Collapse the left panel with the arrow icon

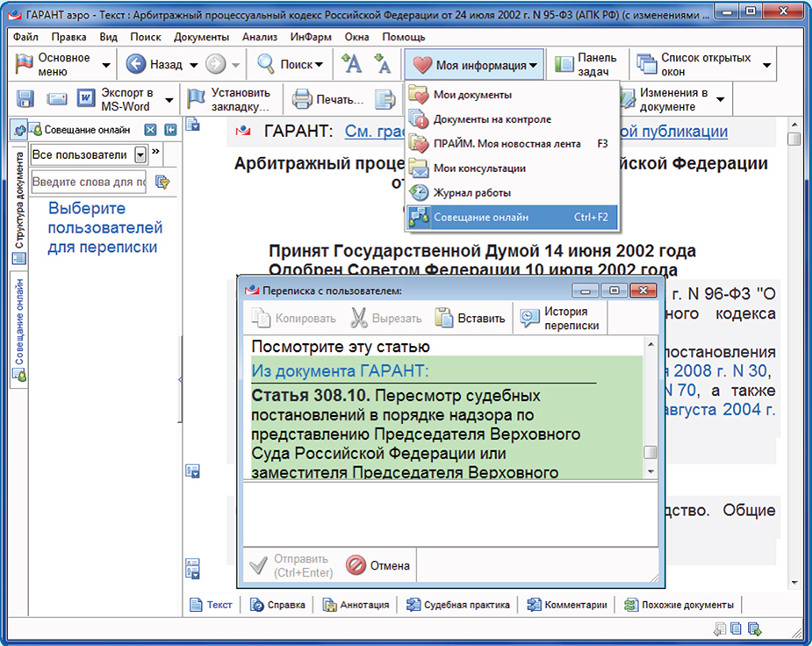pyautogui.click(x=169, y=130)
